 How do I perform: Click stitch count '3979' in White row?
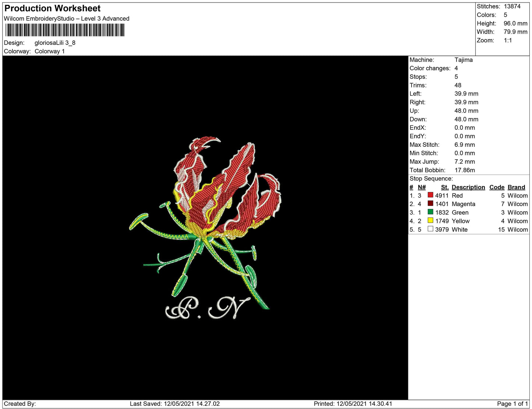click(x=442, y=229)
